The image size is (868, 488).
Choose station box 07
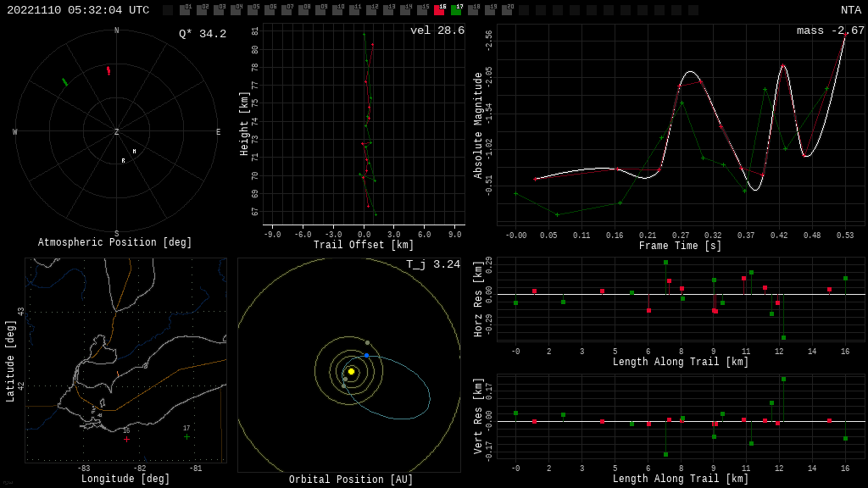click(x=287, y=9)
